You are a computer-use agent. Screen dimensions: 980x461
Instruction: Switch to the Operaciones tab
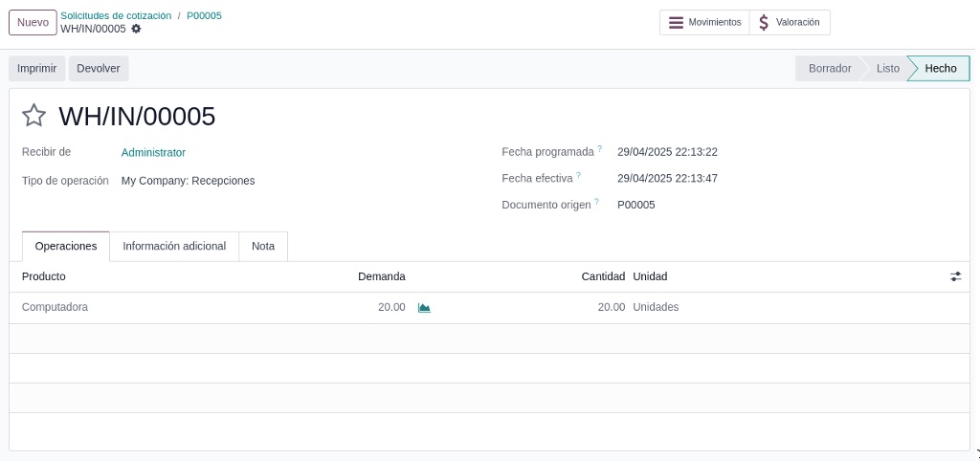click(66, 246)
